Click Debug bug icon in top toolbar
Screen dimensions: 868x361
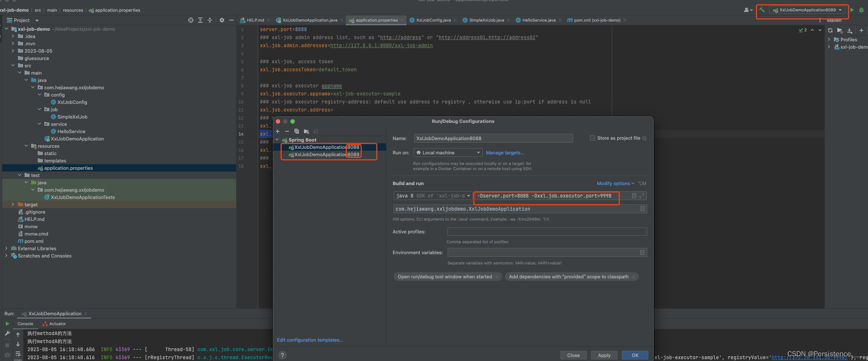point(861,10)
